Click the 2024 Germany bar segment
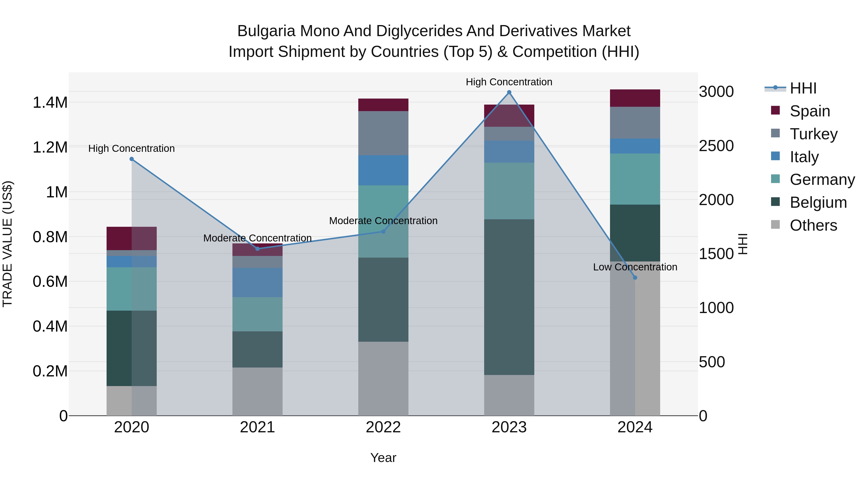868x488 pixels. pyautogui.click(x=635, y=179)
